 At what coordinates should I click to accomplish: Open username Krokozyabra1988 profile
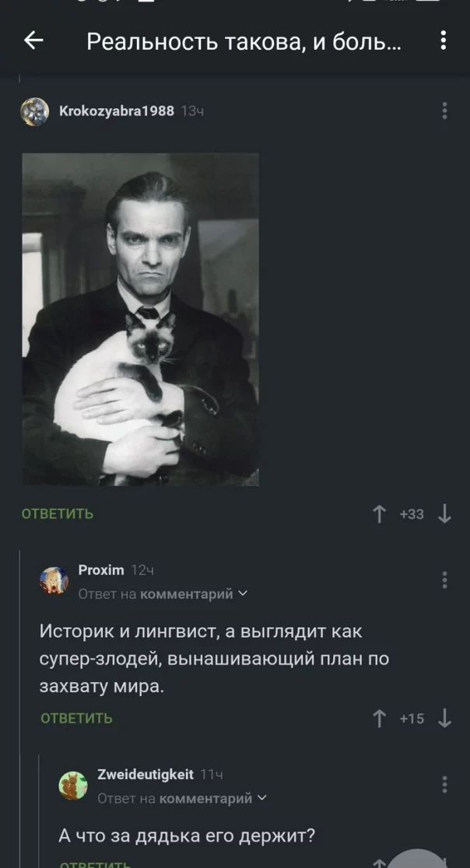(116, 110)
